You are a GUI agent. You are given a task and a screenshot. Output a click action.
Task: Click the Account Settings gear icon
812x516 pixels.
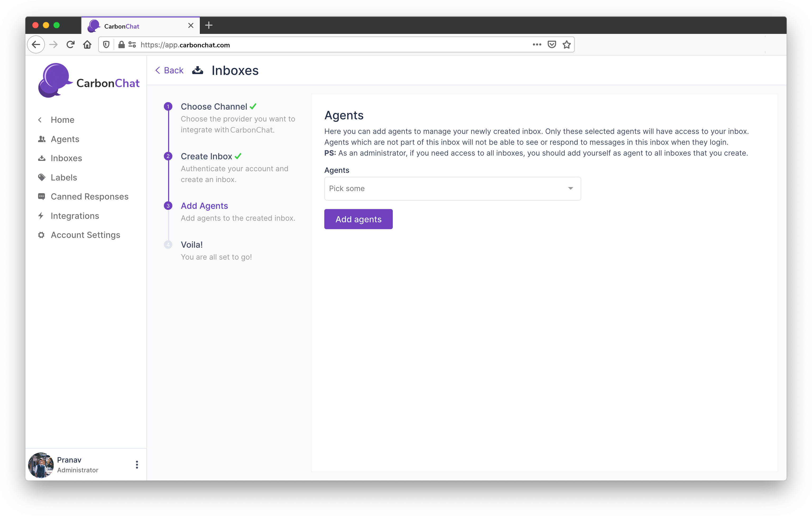(x=41, y=235)
